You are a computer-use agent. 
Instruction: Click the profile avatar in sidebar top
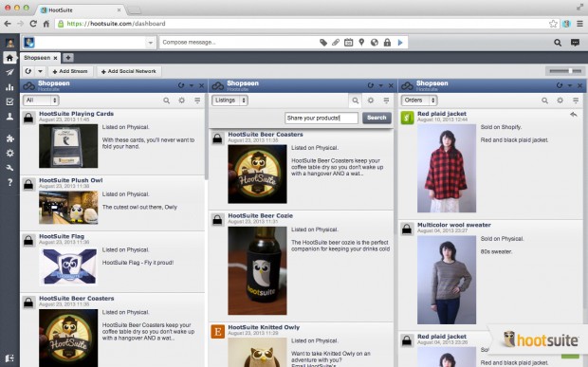9,43
